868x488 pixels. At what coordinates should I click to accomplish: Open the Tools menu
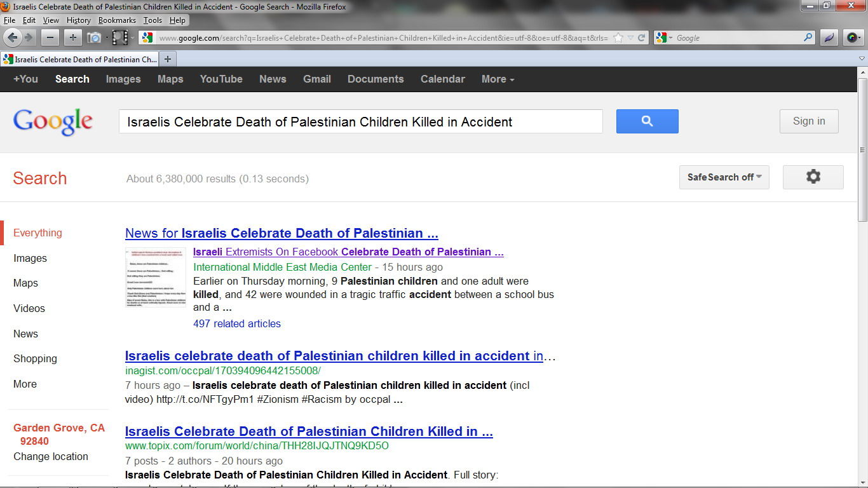coord(153,20)
